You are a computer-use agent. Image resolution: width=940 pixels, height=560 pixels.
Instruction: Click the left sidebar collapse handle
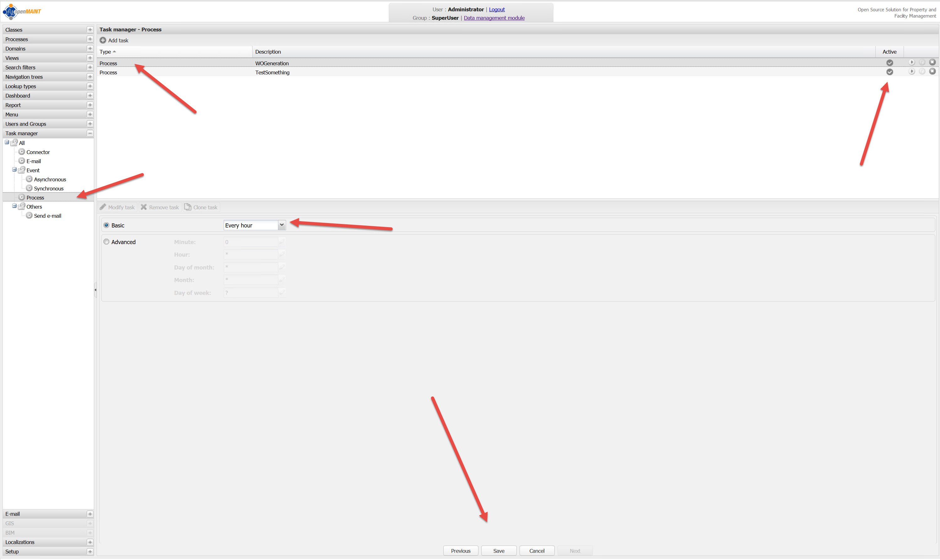[95, 290]
